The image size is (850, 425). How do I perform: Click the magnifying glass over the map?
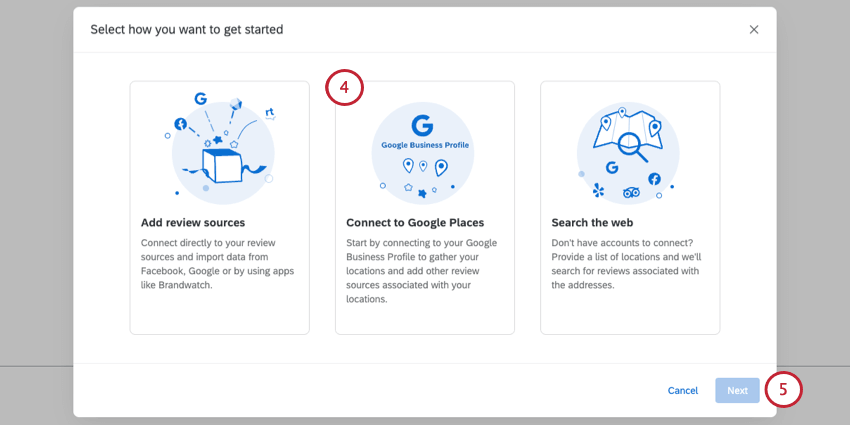tap(632, 147)
